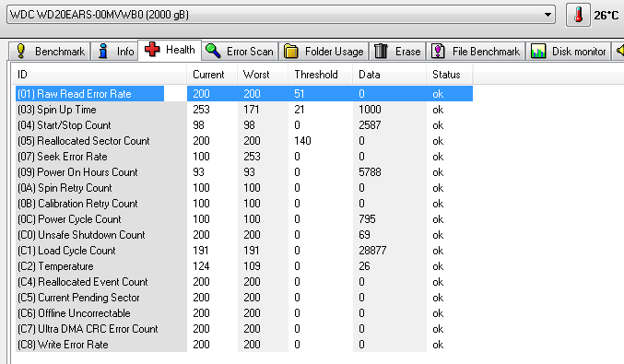Click Current value 191 for Load Cycle Count
This screenshot has height=364, width=624.
[201, 251]
